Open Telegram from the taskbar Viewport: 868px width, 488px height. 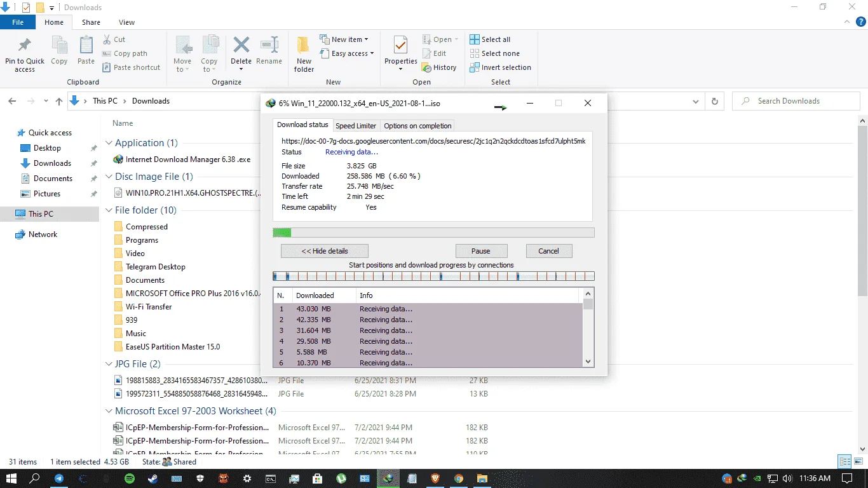click(59, 478)
